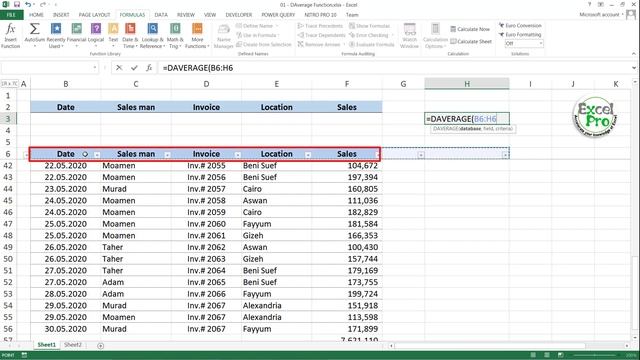Image resolution: width=640 pixels, height=360 pixels.
Task: Click the macro recording icon in status bar
Action: click(24, 356)
